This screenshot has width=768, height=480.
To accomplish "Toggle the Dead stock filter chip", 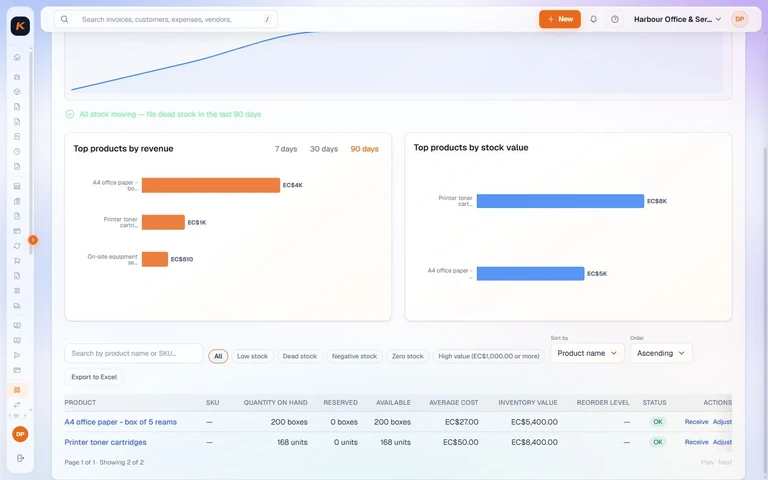I will click(300, 356).
